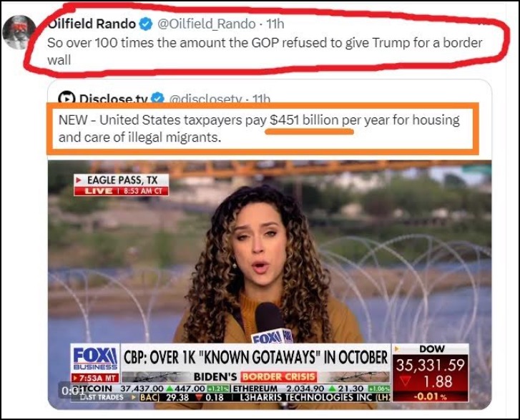Open the quoted tweet text about $451 billion
The height and width of the screenshot is (420, 520).
[x=259, y=128]
